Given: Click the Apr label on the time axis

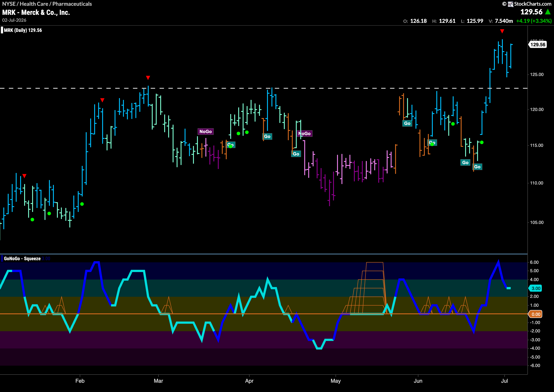Looking at the screenshot, I should [249, 381].
